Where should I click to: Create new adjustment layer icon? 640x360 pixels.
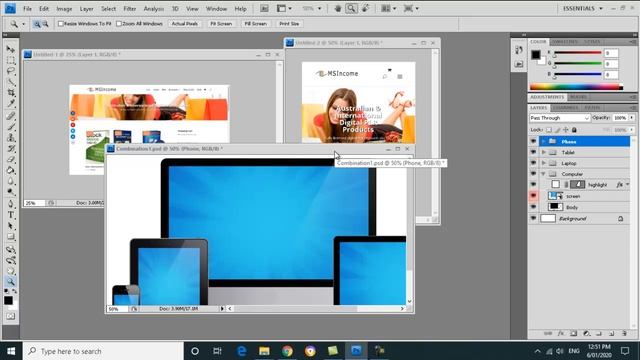point(586,333)
